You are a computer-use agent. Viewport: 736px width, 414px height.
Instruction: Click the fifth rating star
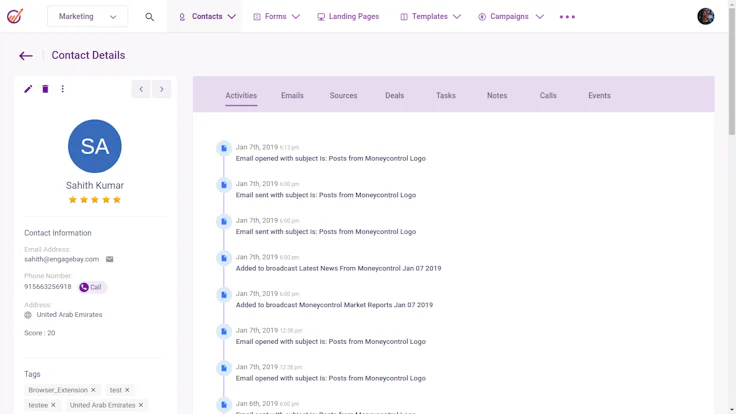click(x=117, y=199)
